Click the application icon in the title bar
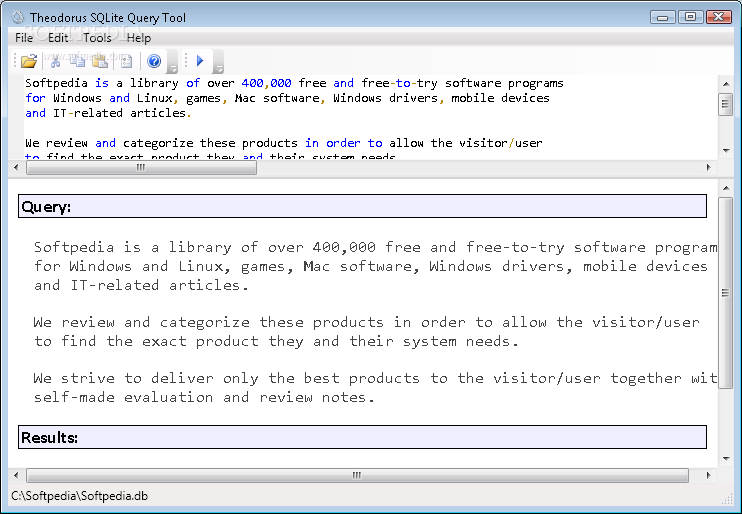Image resolution: width=742 pixels, height=514 pixels. pyautogui.click(x=18, y=18)
